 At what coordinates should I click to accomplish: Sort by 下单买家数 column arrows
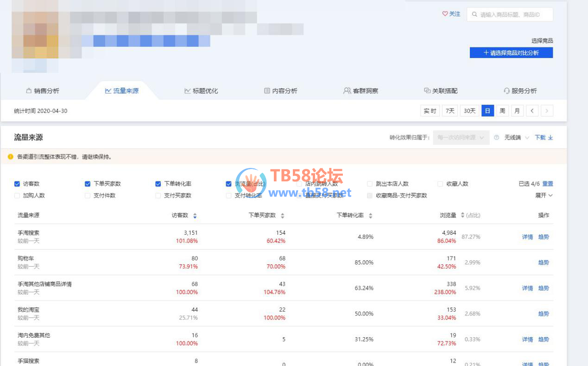tap(283, 216)
